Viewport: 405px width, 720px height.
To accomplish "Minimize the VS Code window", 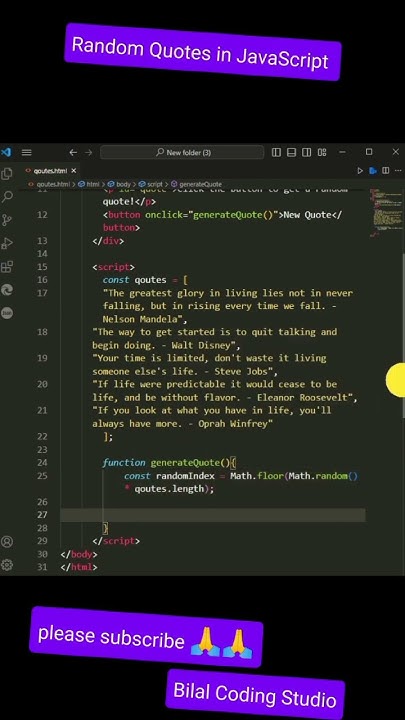I will tap(342, 152).
